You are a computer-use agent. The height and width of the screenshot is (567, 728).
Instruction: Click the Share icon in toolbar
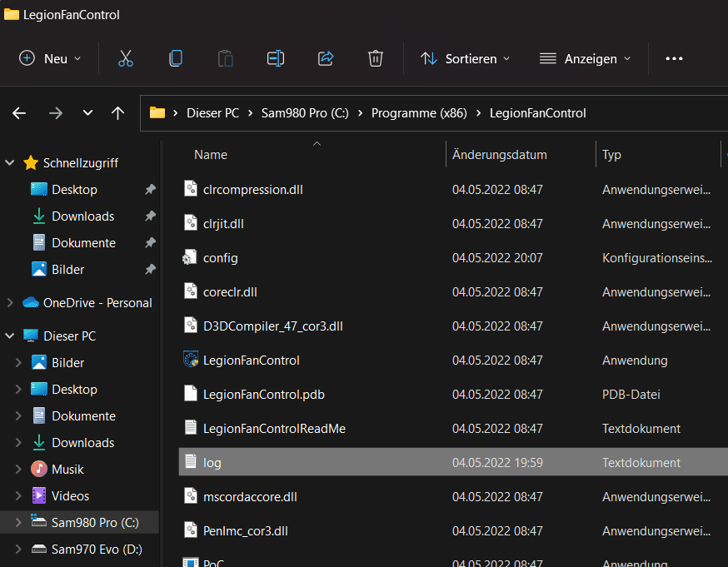(x=326, y=58)
